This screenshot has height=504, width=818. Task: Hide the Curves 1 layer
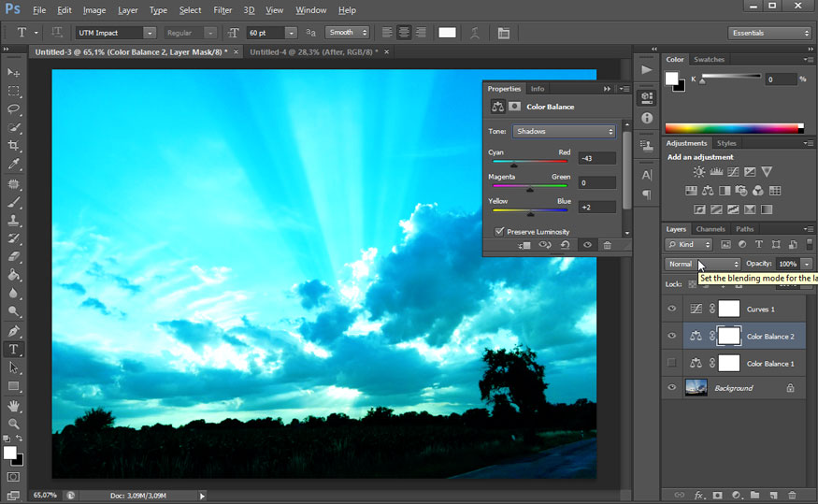[671, 309]
